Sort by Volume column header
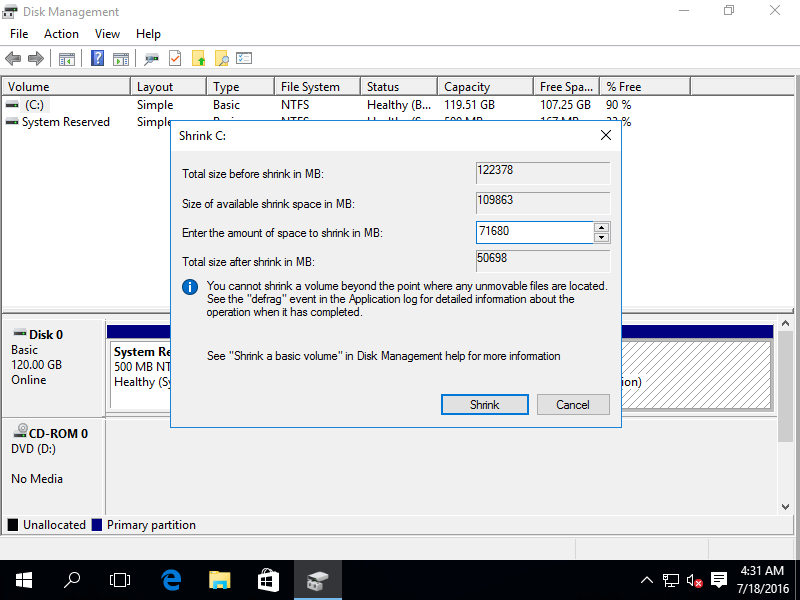This screenshot has height=600, width=800. (66, 87)
